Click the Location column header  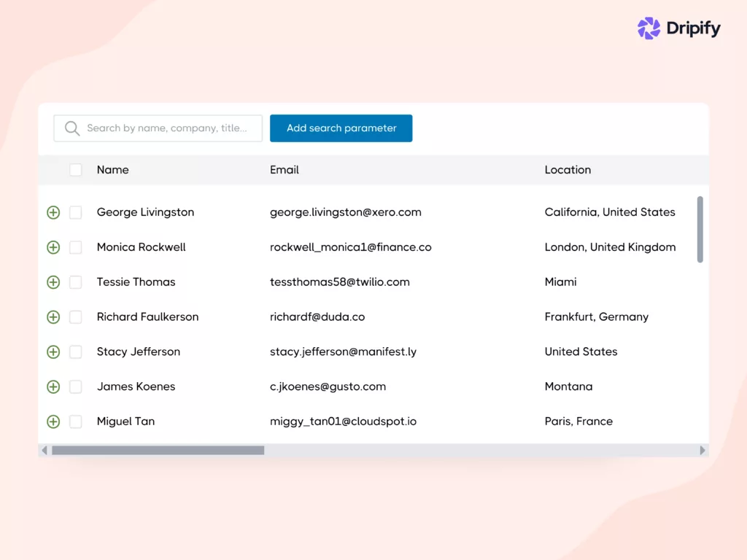click(568, 169)
